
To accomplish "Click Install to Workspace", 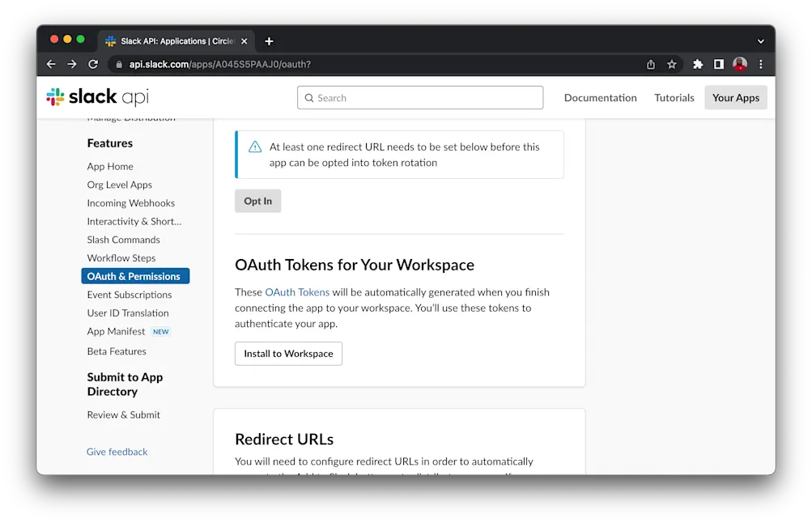I will (287, 353).
